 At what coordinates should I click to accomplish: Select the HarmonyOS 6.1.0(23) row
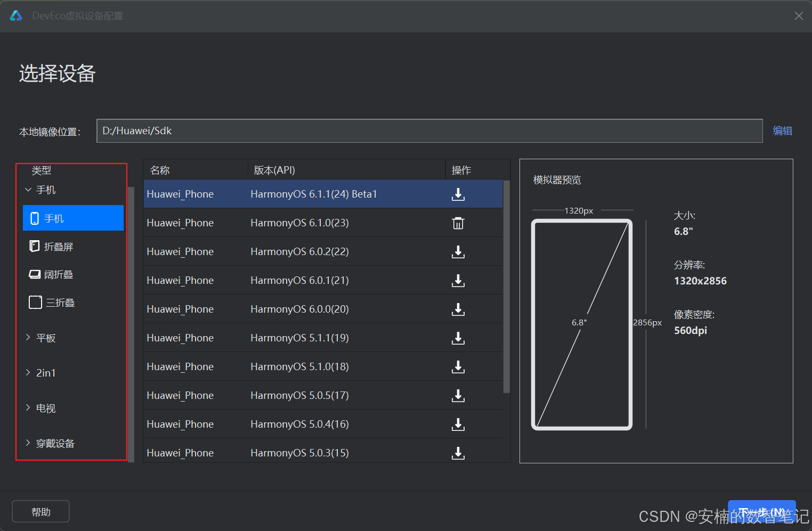(323, 223)
